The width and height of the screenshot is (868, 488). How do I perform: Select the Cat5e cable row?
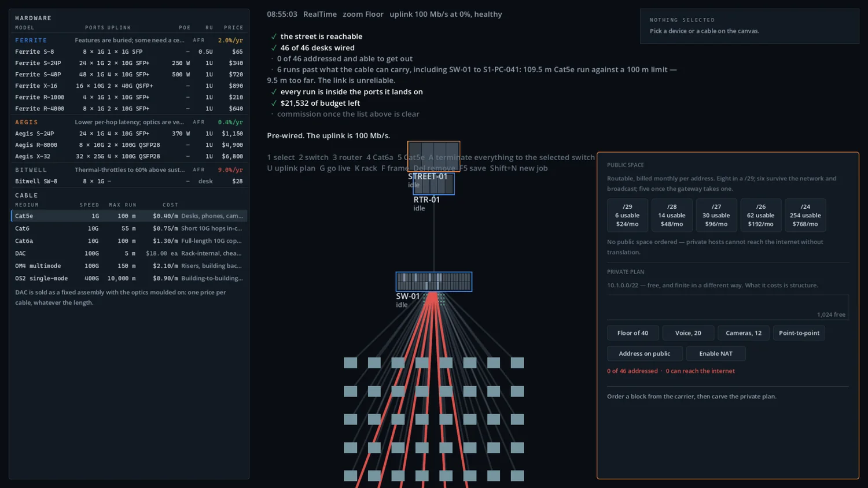129,216
